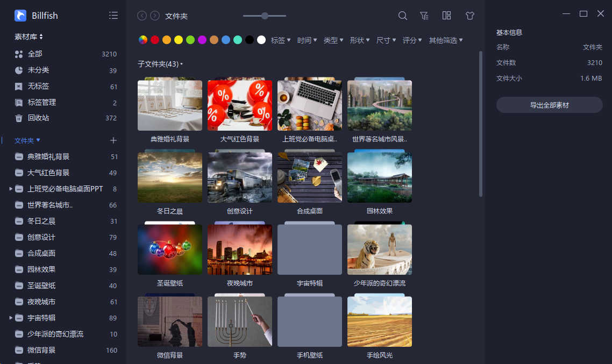Image resolution: width=612 pixels, height=364 pixels.
Task: Filter by yellow color swatch
Action: pyautogui.click(x=179, y=40)
